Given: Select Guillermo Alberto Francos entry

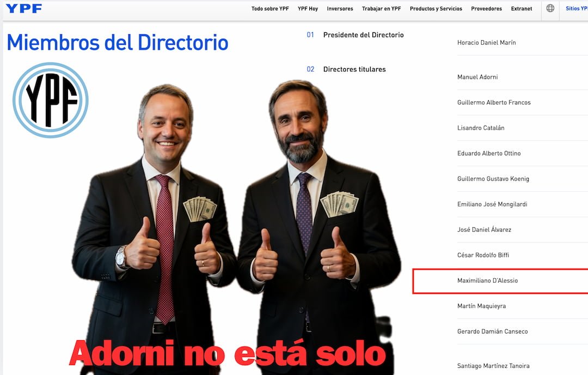Looking at the screenshot, I should (x=494, y=102).
